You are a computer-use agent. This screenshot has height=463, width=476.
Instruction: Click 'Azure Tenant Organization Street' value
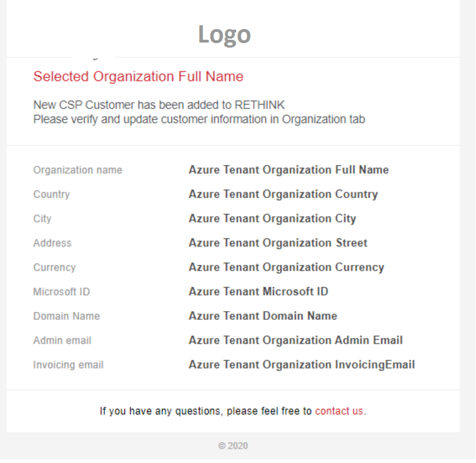[x=278, y=243]
